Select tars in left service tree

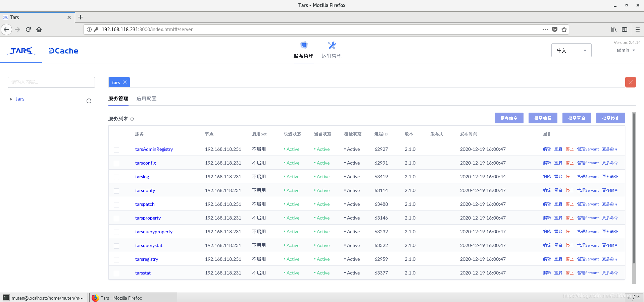[20, 99]
